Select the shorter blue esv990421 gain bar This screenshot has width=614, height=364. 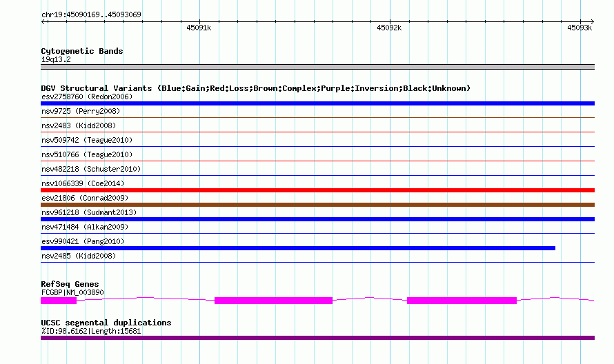coord(298,248)
